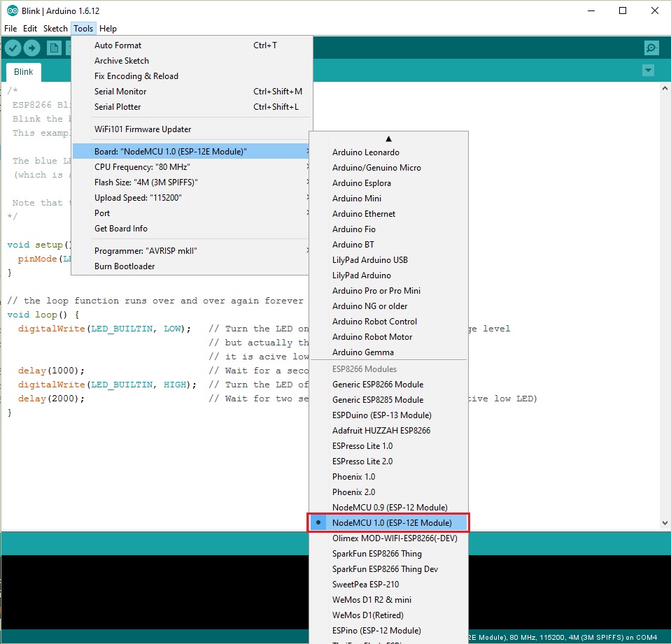Image resolution: width=671 pixels, height=644 pixels.
Task: Select Generic ESP8285 Module
Action: pyautogui.click(x=388, y=400)
